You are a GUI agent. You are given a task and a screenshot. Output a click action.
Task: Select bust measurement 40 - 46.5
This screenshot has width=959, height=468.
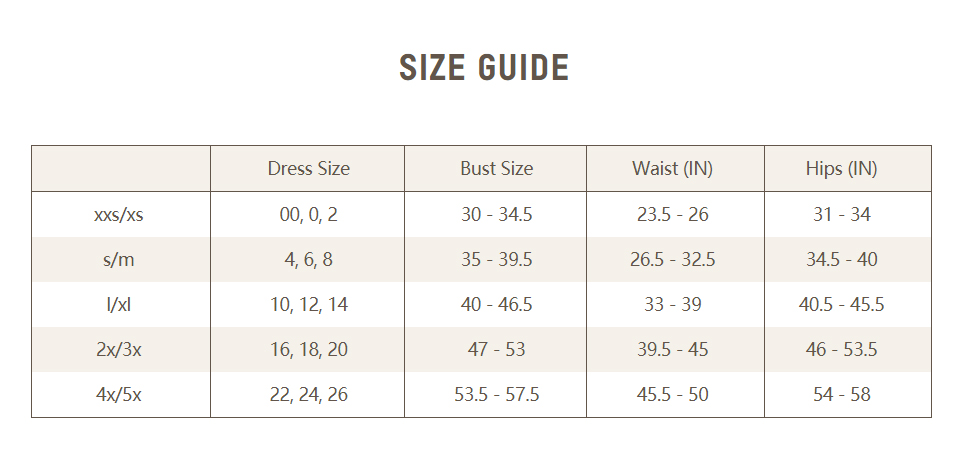[x=496, y=305]
